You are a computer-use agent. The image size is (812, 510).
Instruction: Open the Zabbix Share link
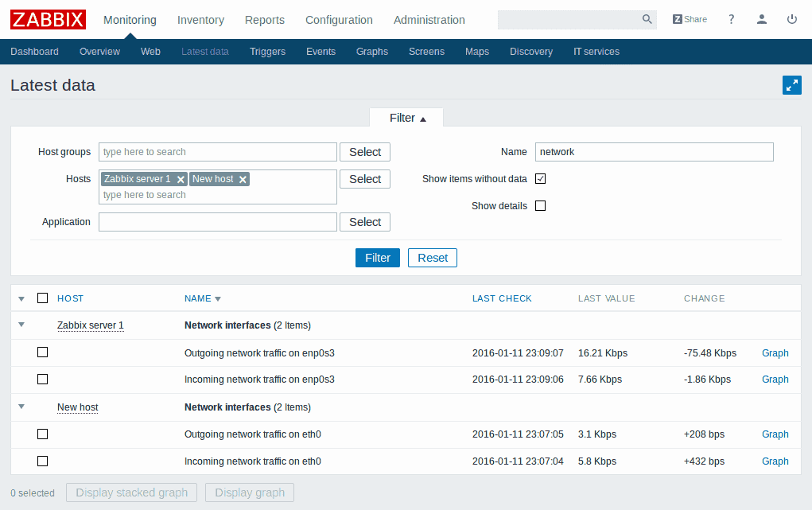pyautogui.click(x=689, y=20)
